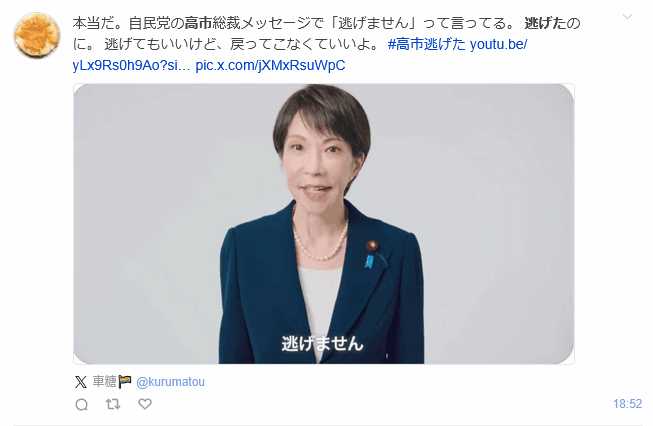
Task: Click the yLx9Rs0h9Ao?si... link text
Action: [132, 65]
